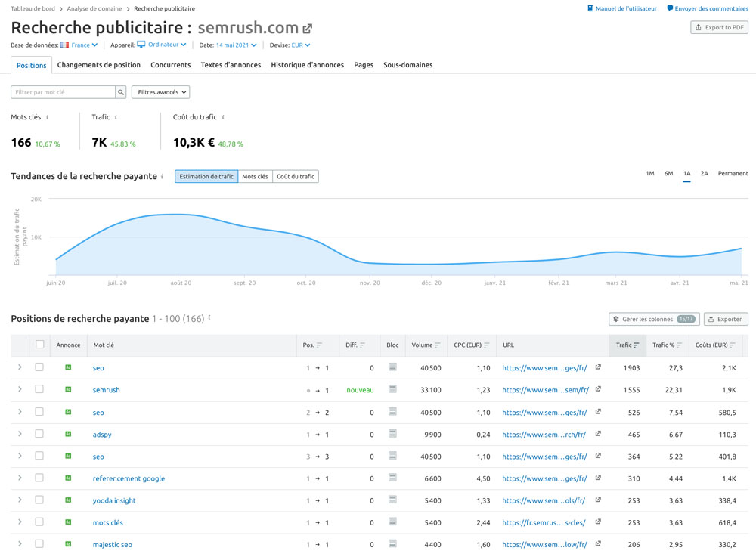
Task: Click info icon beside Positions de recherche payante
Action: [x=209, y=318]
